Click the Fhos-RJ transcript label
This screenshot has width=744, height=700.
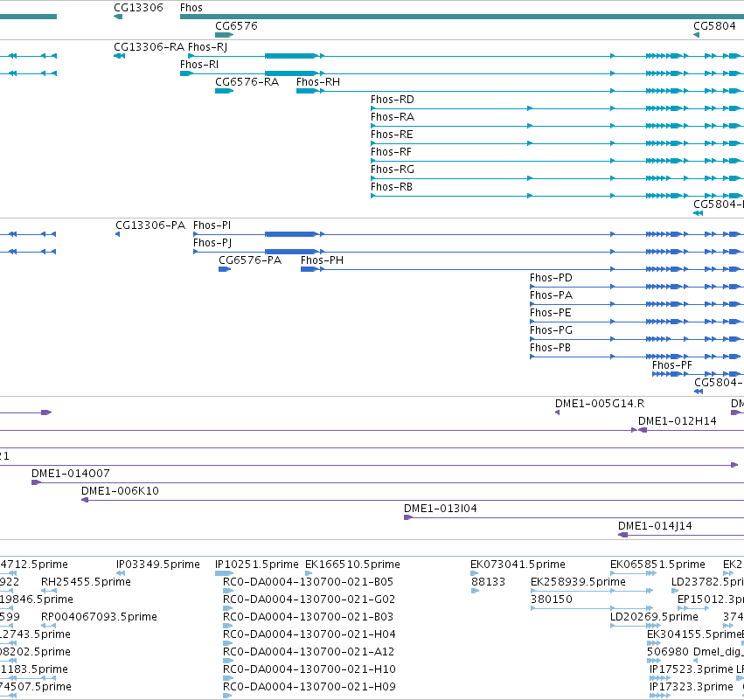click(x=207, y=47)
